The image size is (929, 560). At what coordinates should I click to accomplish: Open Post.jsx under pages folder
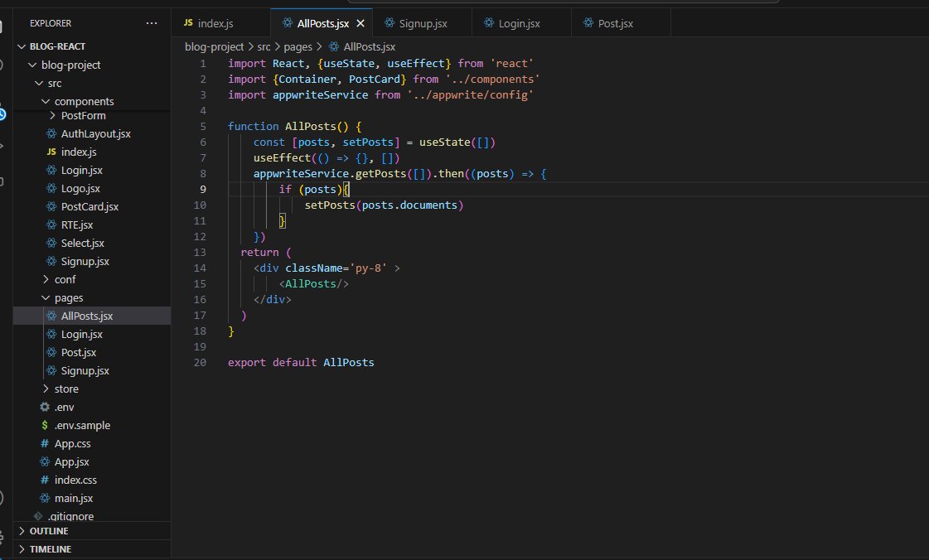click(x=92, y=352)
